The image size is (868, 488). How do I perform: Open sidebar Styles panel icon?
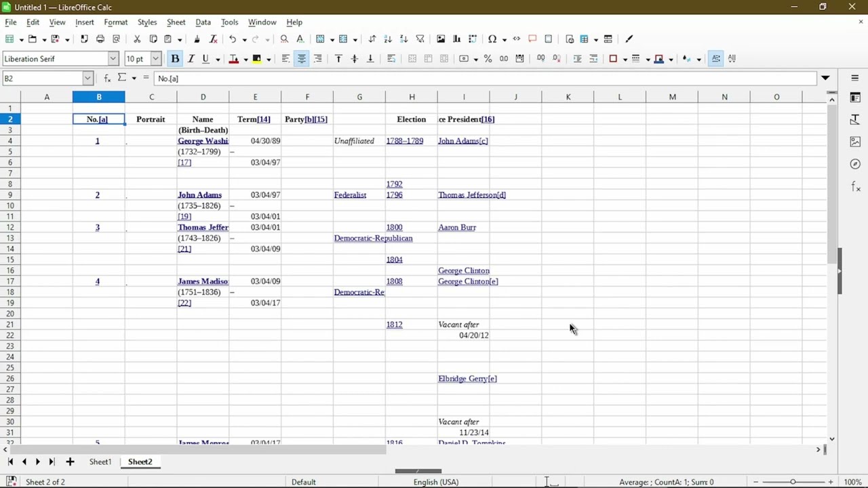pyautogui.click(x=854, y=119)
